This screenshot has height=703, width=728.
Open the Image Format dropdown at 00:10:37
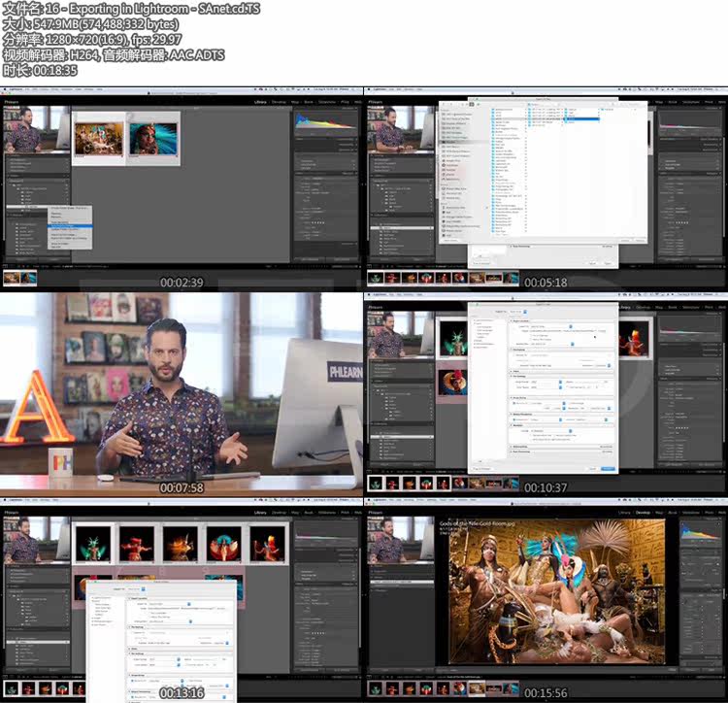(546, 382)
